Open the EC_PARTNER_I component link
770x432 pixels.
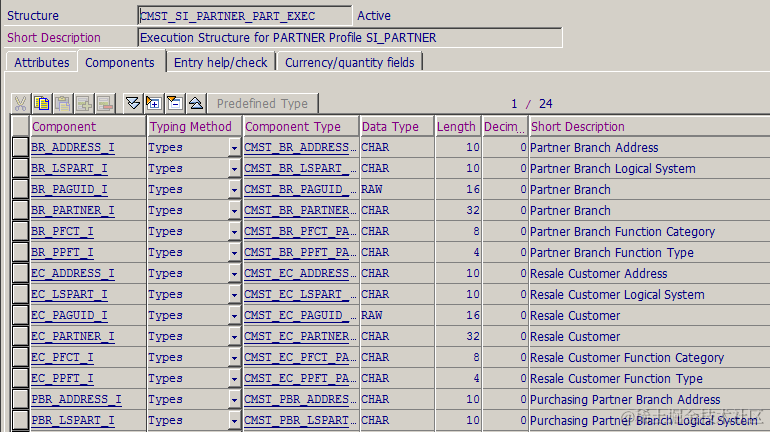pos(73,336)
